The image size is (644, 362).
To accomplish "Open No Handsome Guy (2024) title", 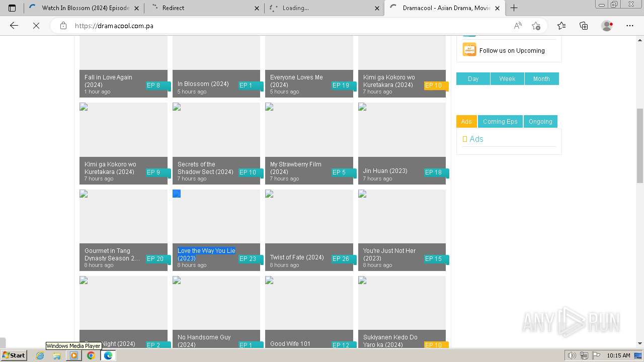I will tap(204, 341).
